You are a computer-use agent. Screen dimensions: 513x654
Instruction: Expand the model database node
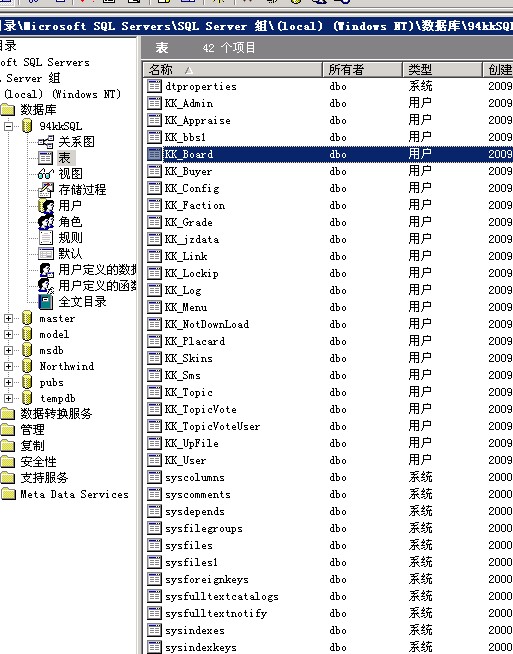(8, 335)
